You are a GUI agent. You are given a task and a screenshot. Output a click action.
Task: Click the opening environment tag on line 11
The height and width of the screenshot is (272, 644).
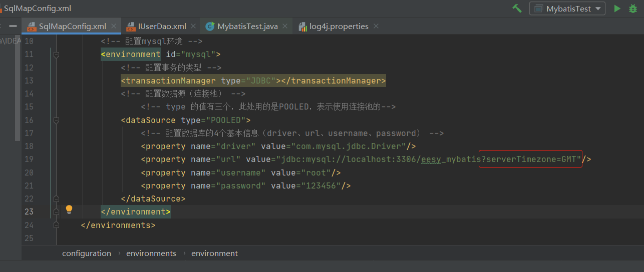131,54
